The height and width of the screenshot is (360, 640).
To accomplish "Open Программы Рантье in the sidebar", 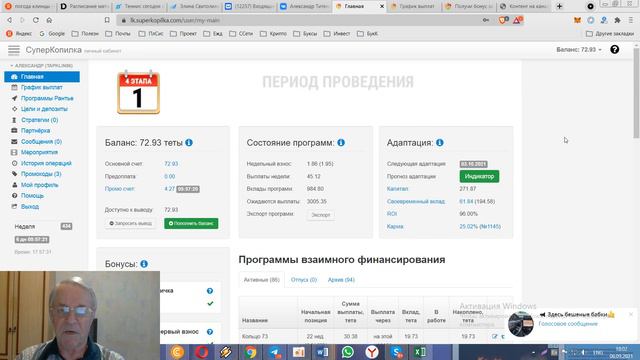I will (47, 98).
